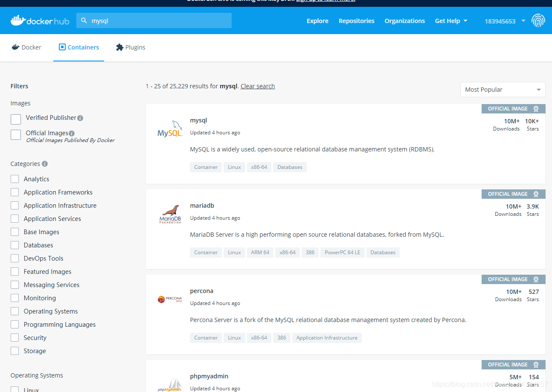
Task: Click the MariaDB seal logo
Action: coord(170,214)
